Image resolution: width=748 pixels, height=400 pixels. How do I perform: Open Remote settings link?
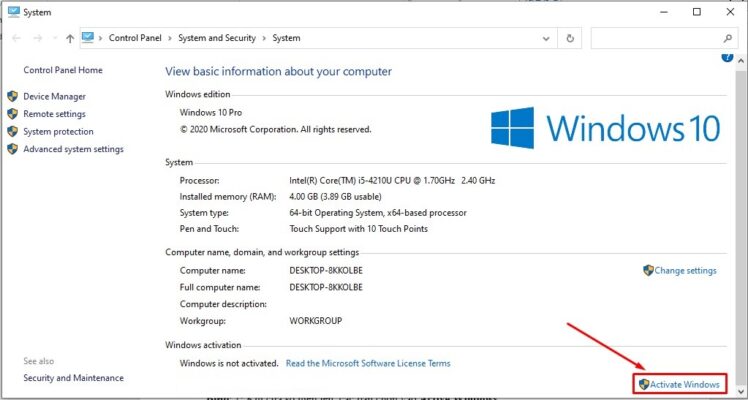[54, 114]
